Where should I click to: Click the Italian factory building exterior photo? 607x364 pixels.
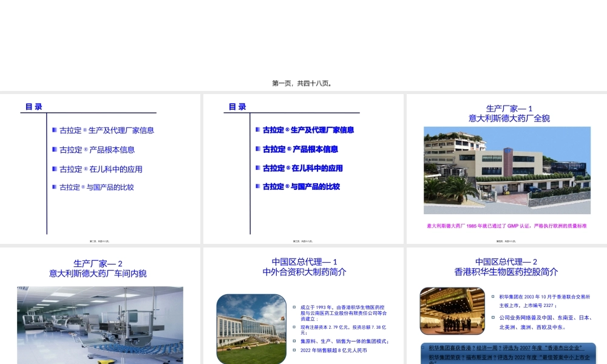[x=507, y=170]
